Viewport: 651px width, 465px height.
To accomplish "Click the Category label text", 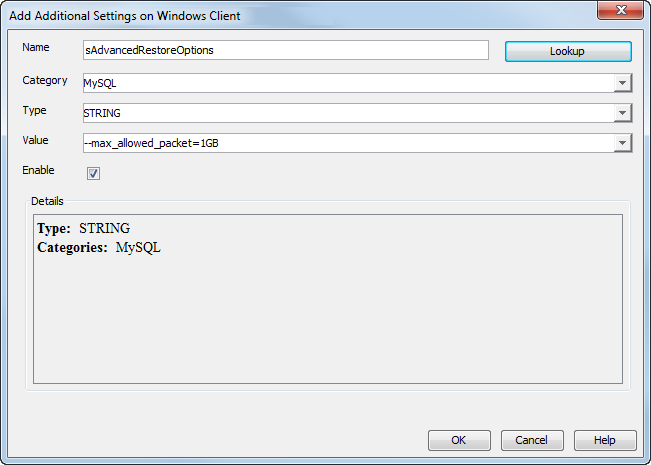I will (45, 80).
